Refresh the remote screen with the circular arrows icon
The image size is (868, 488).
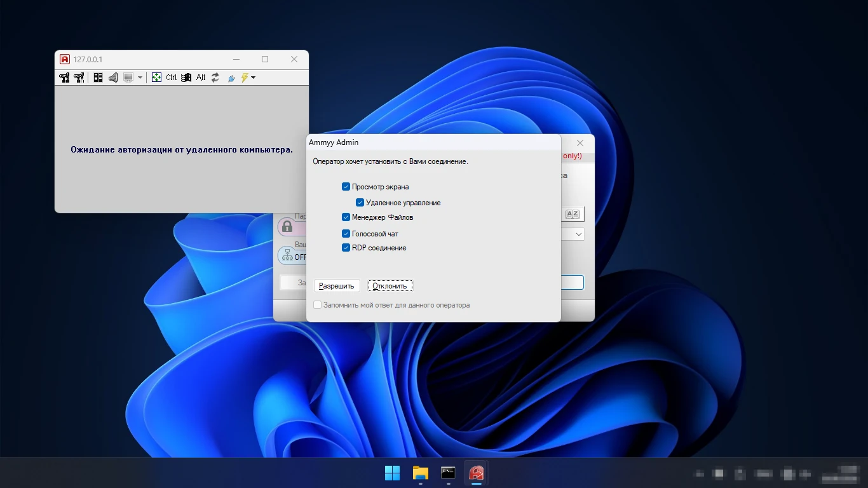(x=215, y=78)
